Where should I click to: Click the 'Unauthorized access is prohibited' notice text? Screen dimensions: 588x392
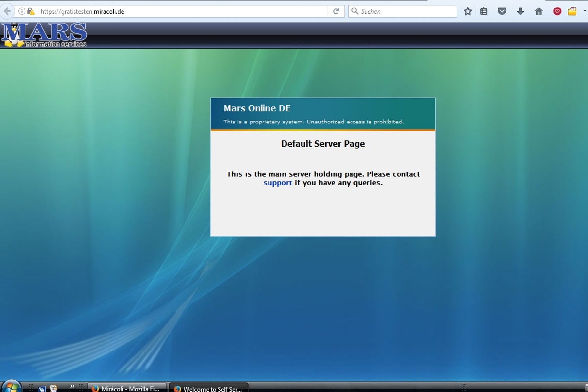355,122
